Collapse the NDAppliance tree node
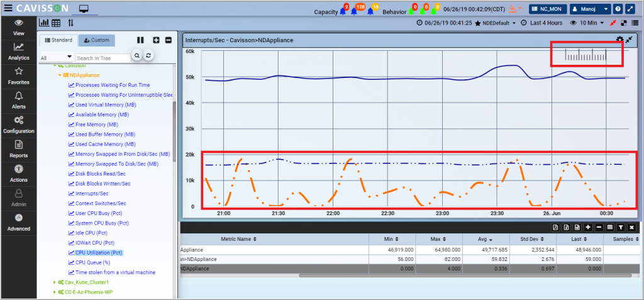The image size is (644, 300). 60,75
